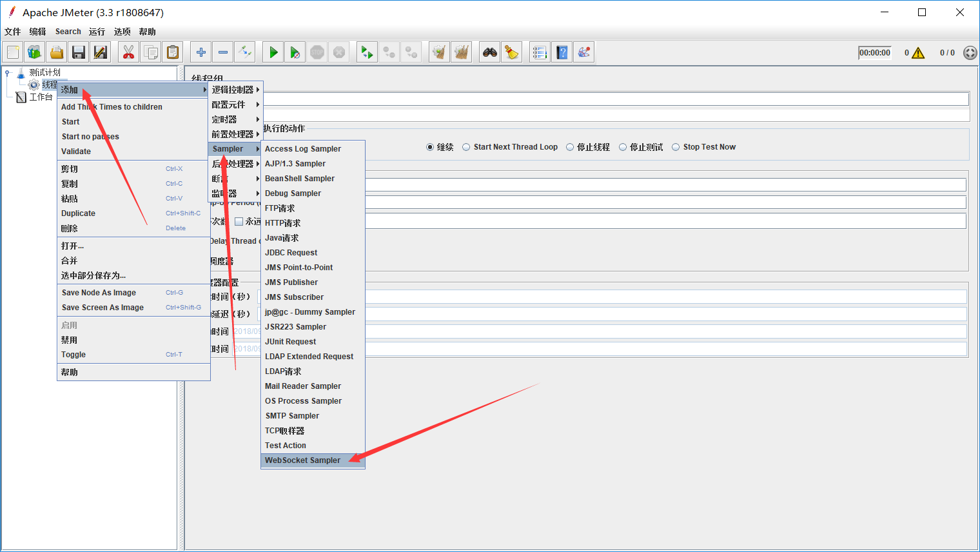This screenshot has height=552, width=980.
Task: Choose the 停止线程 radio button
Action: pyautogui.click(x=570, y=147)
